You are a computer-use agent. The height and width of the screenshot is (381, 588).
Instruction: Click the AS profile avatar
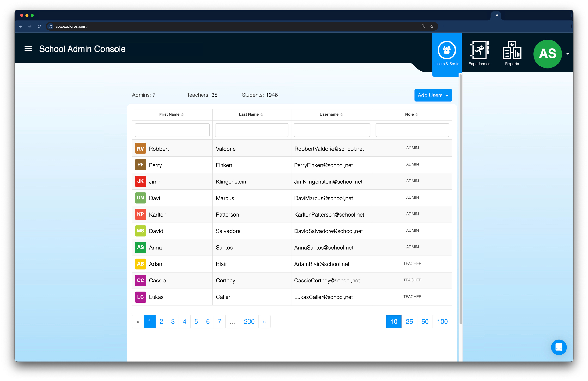(547, 54)
